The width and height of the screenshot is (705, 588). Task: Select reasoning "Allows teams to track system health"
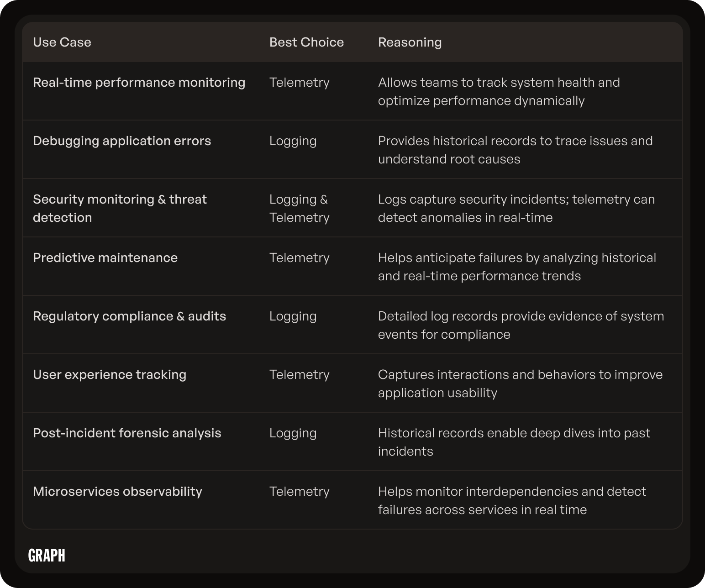pos(499,91)
